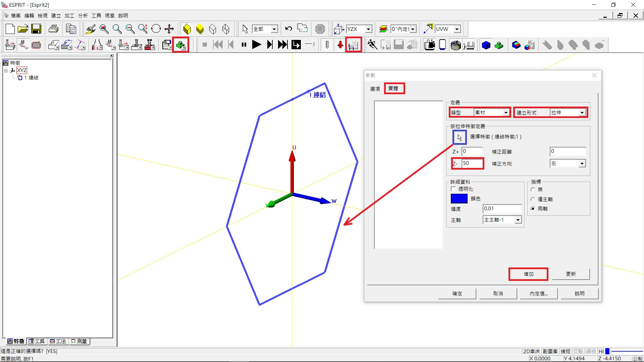Click the shaded yellow cube view icon
Image resolution: width=644 pixels, height=362 pixels.
tap(187, 29)
